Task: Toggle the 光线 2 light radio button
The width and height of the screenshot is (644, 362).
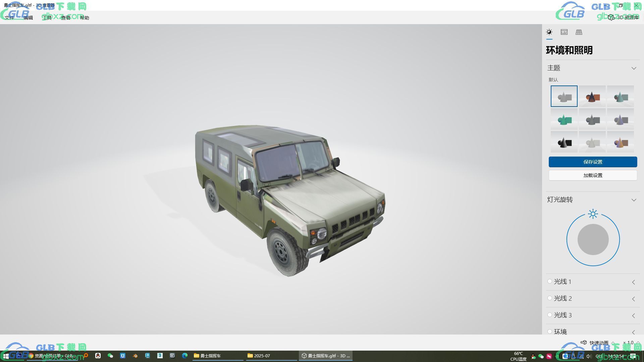Action: point(549,298)
